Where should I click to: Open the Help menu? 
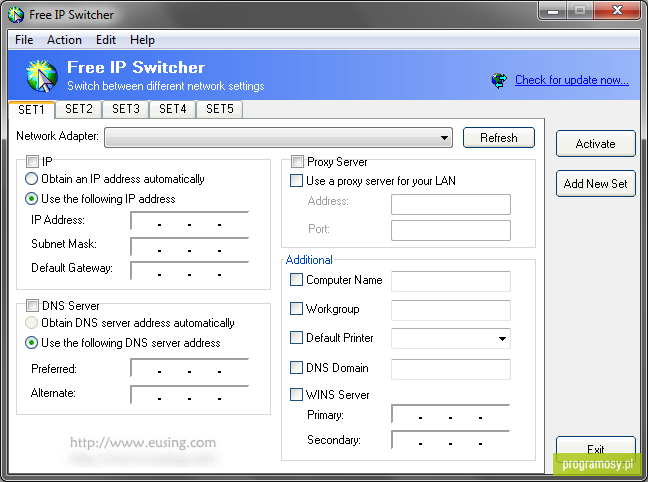(x=142, y=40)
